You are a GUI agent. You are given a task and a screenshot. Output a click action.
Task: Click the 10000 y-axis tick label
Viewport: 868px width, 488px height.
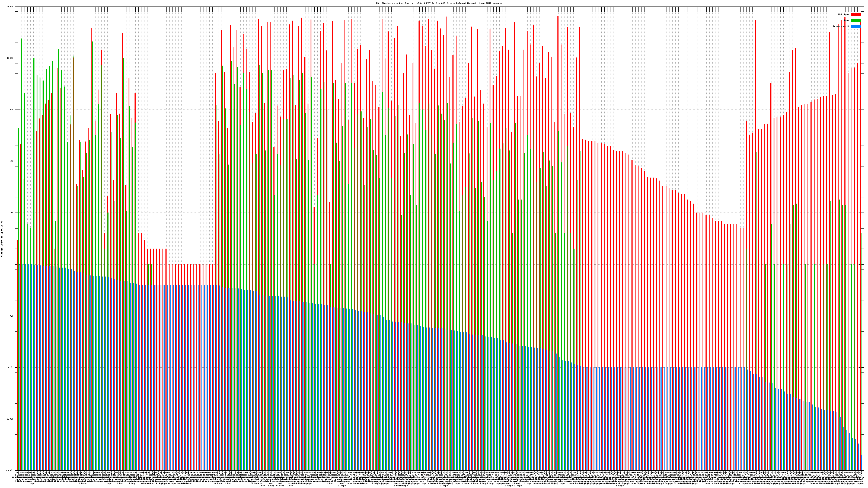pos(11,58)
